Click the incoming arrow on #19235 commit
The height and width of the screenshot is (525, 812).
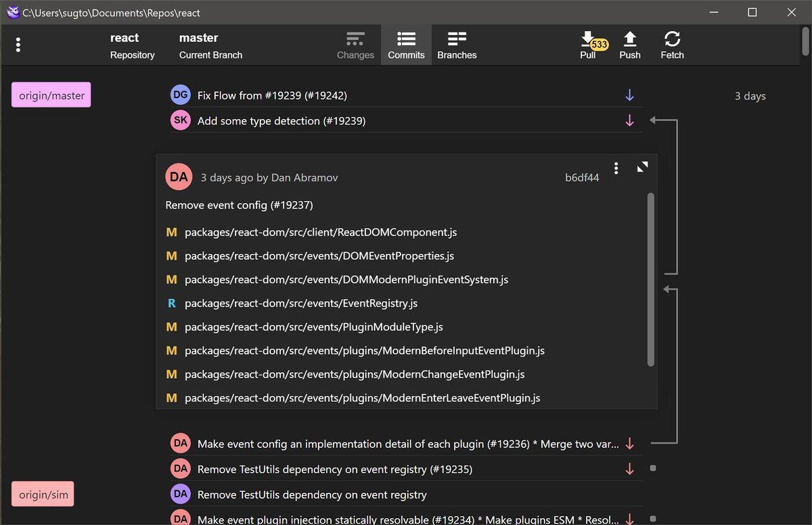tap(629, 469)
